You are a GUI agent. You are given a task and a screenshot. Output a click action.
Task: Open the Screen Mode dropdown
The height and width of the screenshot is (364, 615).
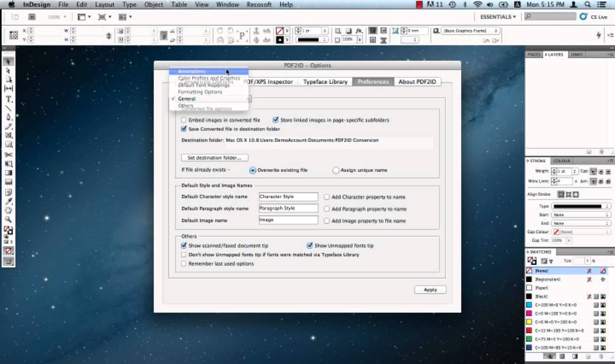pos(105,17)
